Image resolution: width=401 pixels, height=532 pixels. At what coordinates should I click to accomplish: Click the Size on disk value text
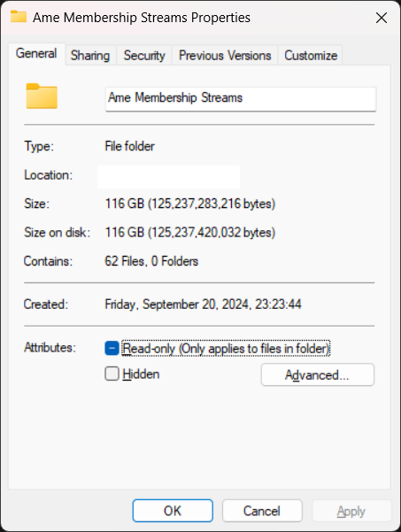(x=190, y=233)
